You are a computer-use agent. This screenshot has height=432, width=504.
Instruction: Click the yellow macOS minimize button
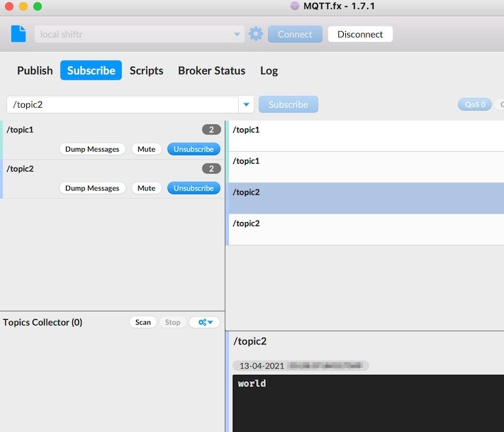[23, 6]
